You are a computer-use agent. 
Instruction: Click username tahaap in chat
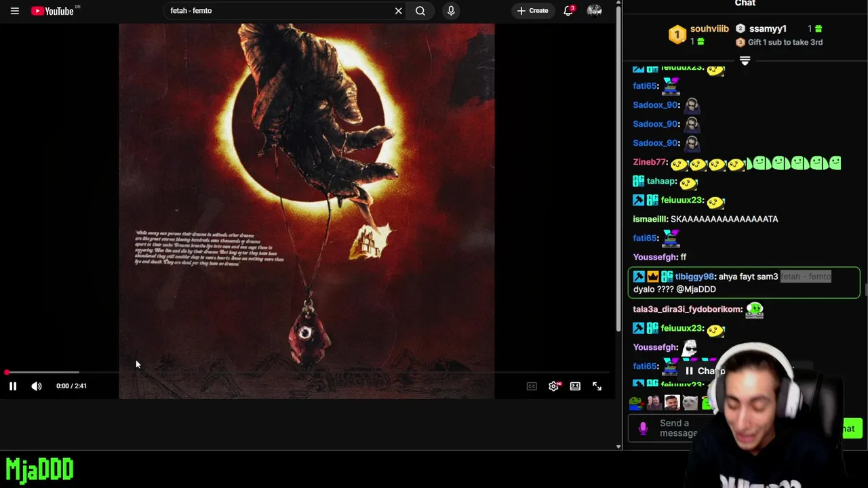661,181
